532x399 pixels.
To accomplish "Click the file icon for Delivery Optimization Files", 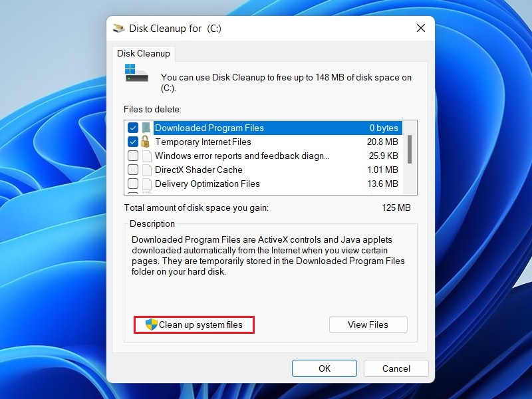I will (146, 184).
